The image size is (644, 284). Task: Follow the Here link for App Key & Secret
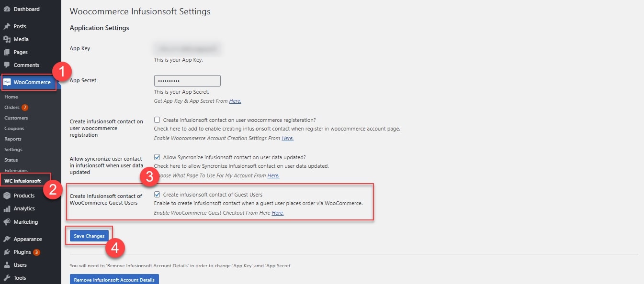235,101
